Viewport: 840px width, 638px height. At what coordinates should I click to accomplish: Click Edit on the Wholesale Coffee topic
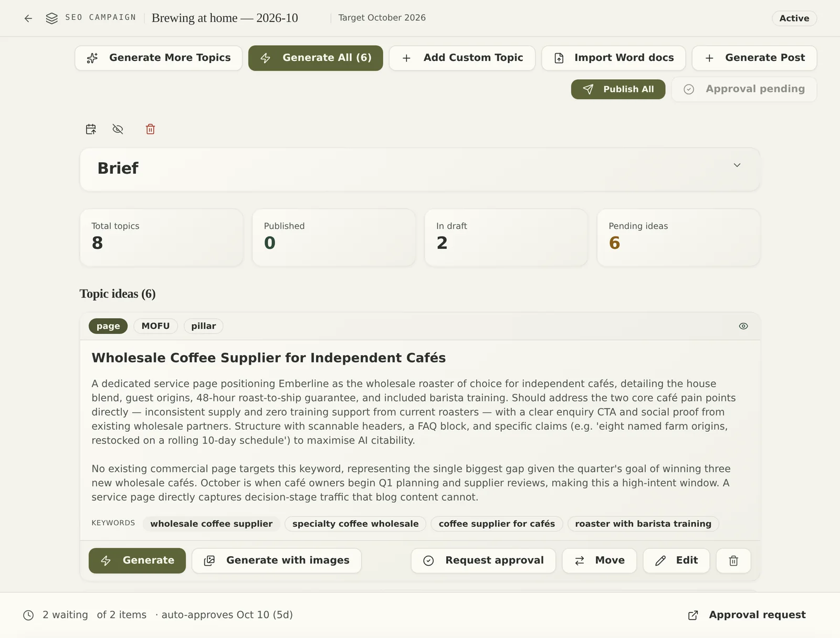point(677,561)
